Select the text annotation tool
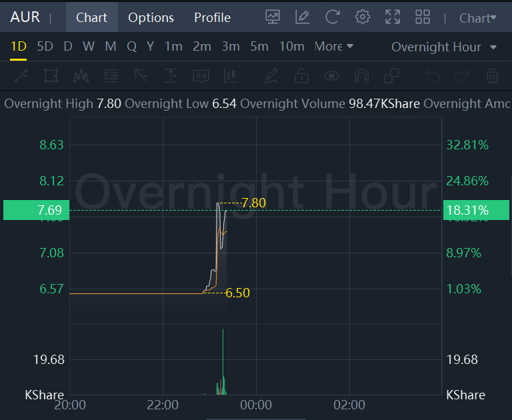512x420 pixels. click(x=201, y=76)
